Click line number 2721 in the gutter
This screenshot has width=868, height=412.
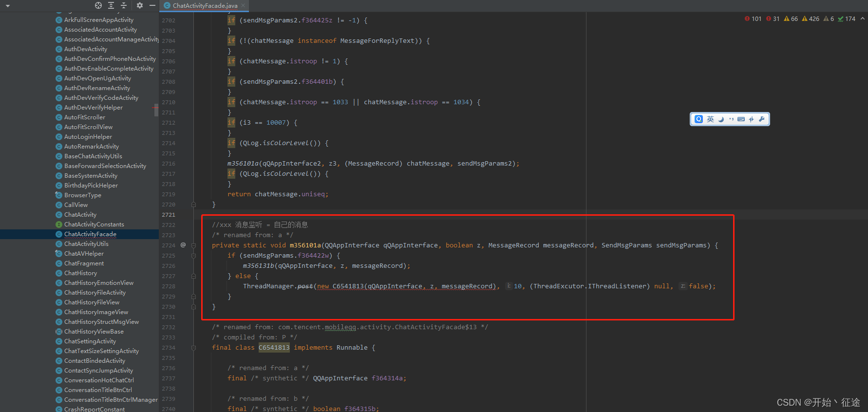[169, 215]
